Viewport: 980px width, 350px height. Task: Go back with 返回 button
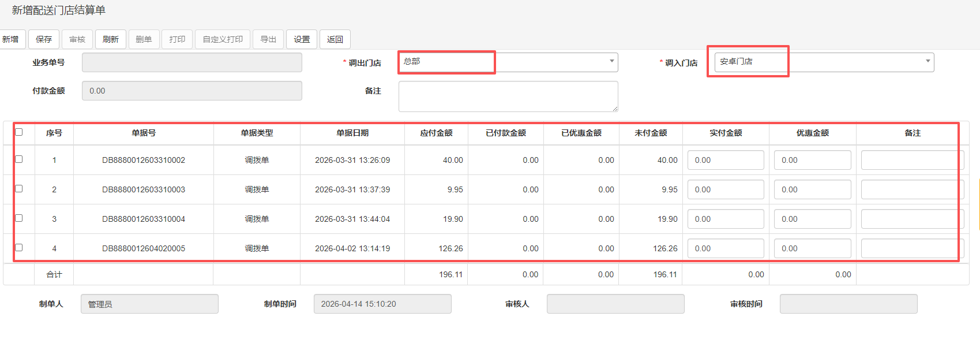tap(335, 39)
